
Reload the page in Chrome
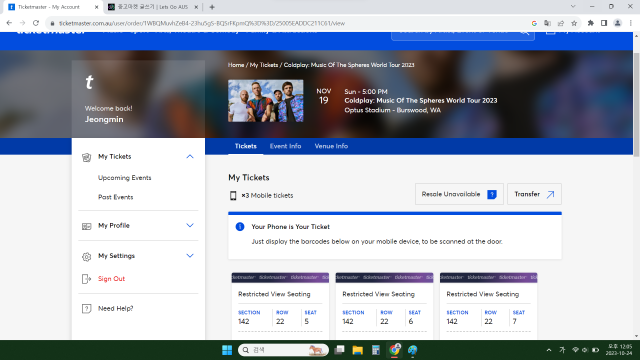(36, 23)
